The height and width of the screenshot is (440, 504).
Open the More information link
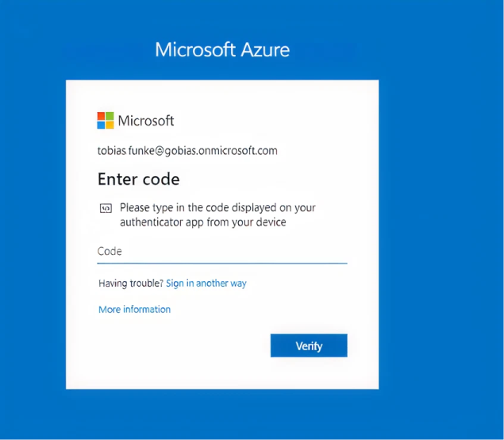coord(134,310)
